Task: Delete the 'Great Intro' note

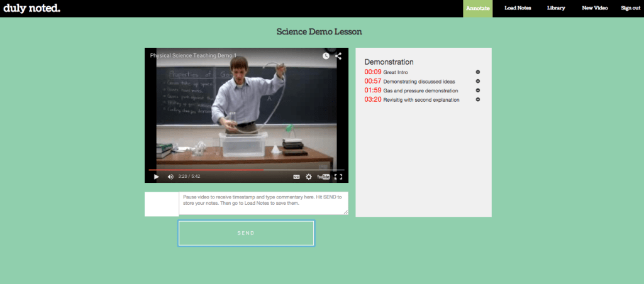Action: click(x=477, y=72)
